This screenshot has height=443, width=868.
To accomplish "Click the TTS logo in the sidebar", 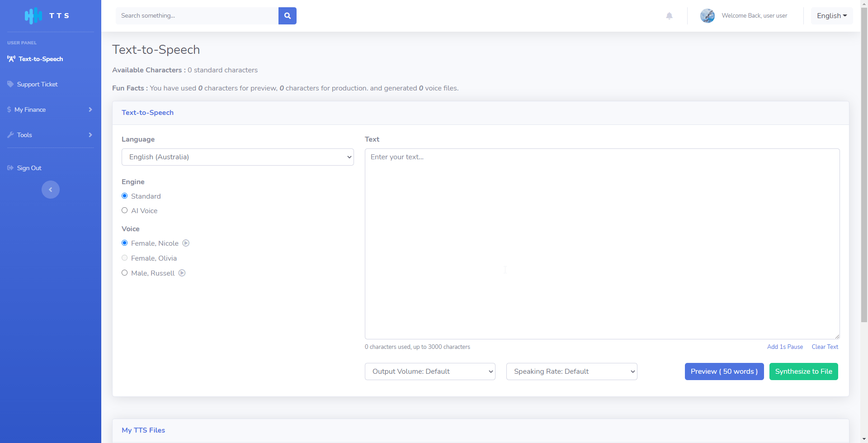I will [47, 15].
